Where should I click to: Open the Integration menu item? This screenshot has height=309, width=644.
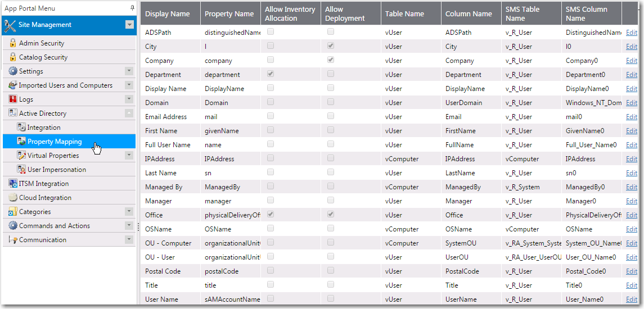(44, 128)
